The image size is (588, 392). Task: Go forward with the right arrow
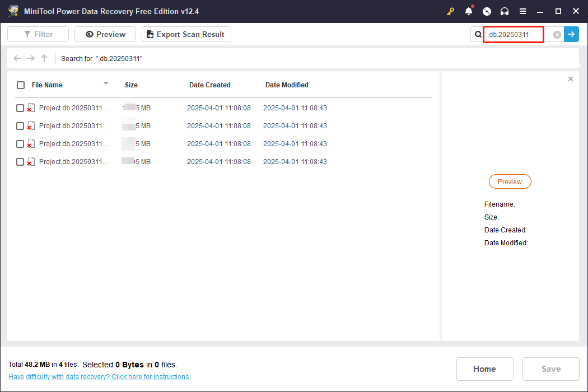coord(31,58)
